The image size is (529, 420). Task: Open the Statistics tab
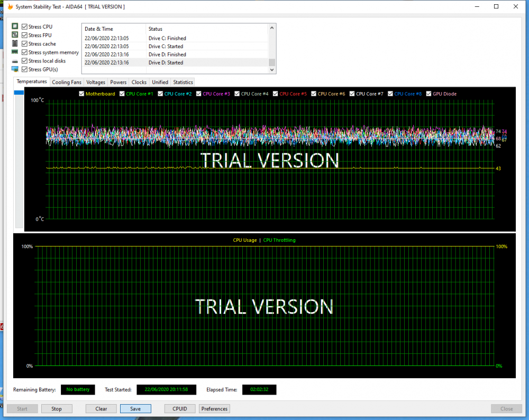tap(182, 82)
